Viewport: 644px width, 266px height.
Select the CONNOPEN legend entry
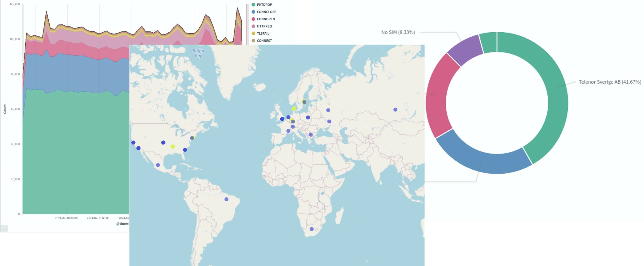click(x=266, y=19)
